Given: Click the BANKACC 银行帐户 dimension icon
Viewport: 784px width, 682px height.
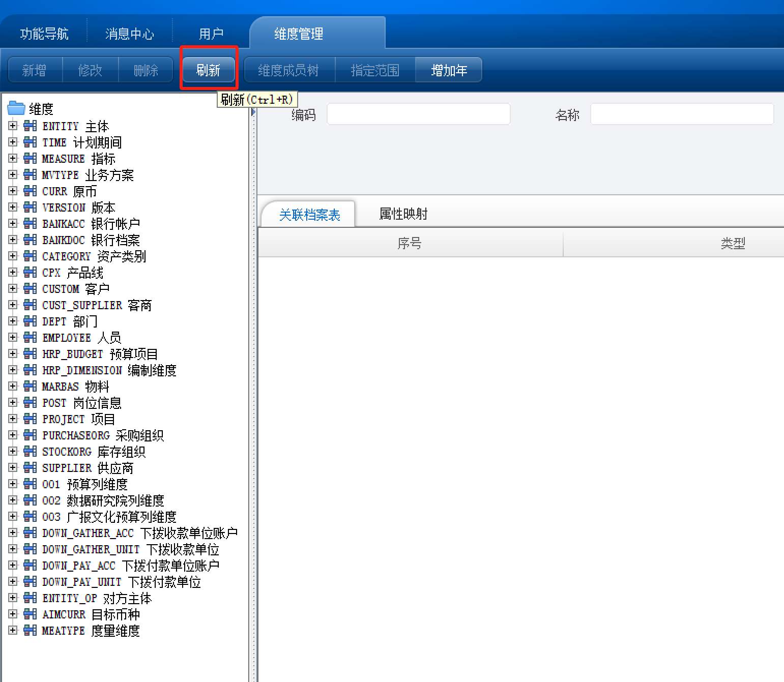Looking at the screenshot, I should tap(31, 223).
